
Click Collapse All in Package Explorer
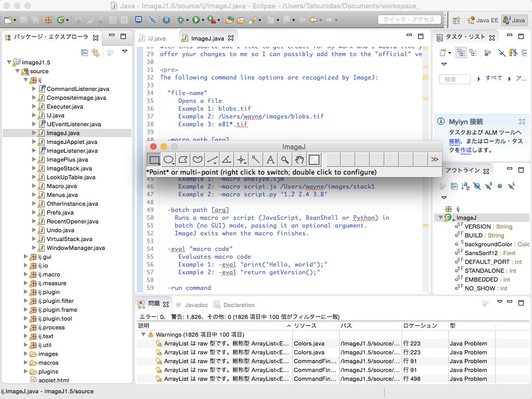point(84,52)
